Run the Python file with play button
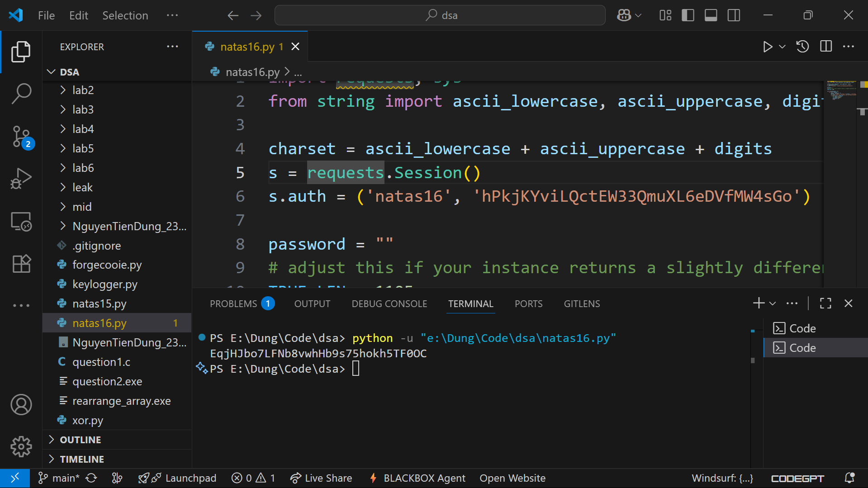Screen dimensions: 868x488 coord(767,47)
